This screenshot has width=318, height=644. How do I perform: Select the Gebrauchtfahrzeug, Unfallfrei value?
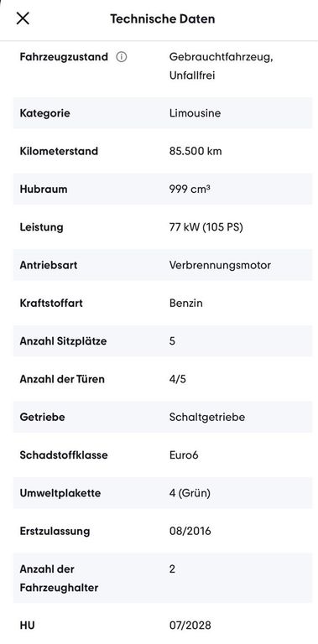pos(221,66)
